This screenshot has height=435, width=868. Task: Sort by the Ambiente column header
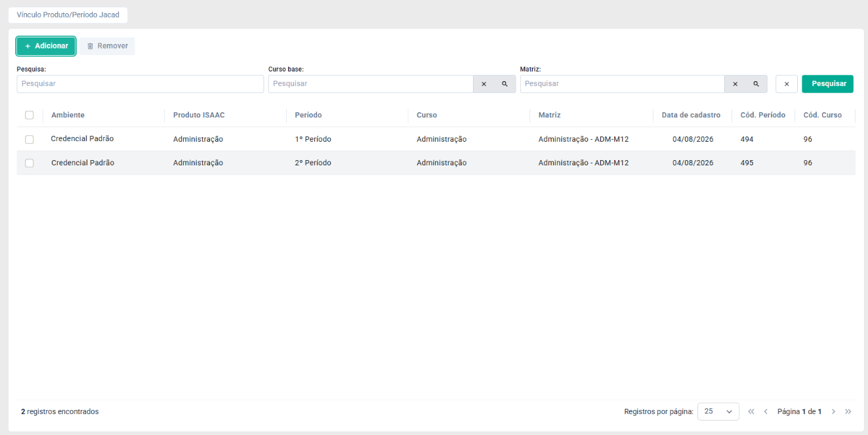[x=68, y=115]
